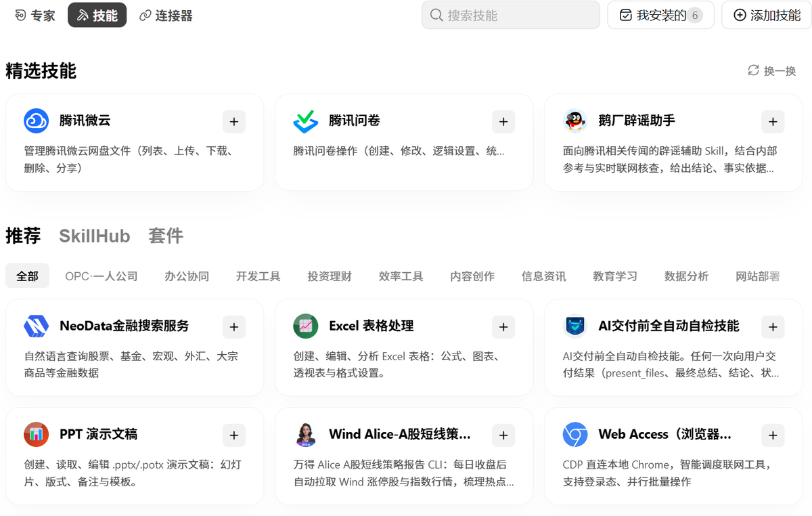Click the 鹅厂辟谣助手 penguin icon
This screenshot has height=516, width=812.
tap(574, 121)
